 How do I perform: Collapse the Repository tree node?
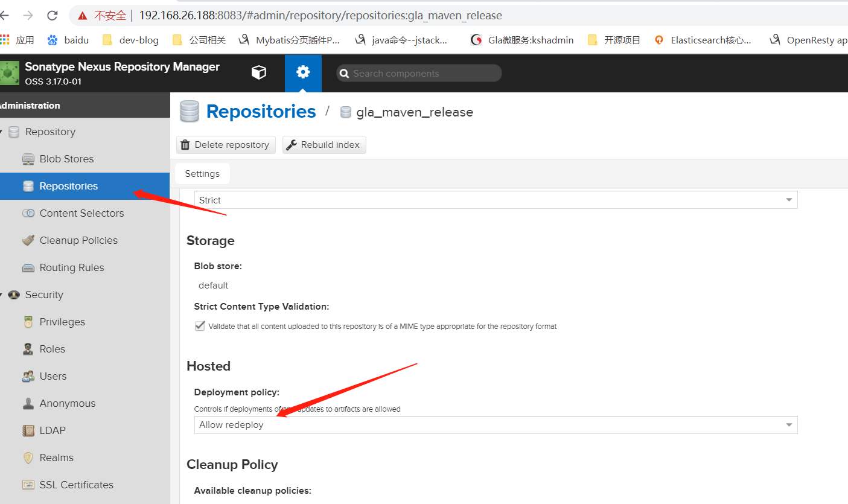pyautogui.click(x=2, y=132)
